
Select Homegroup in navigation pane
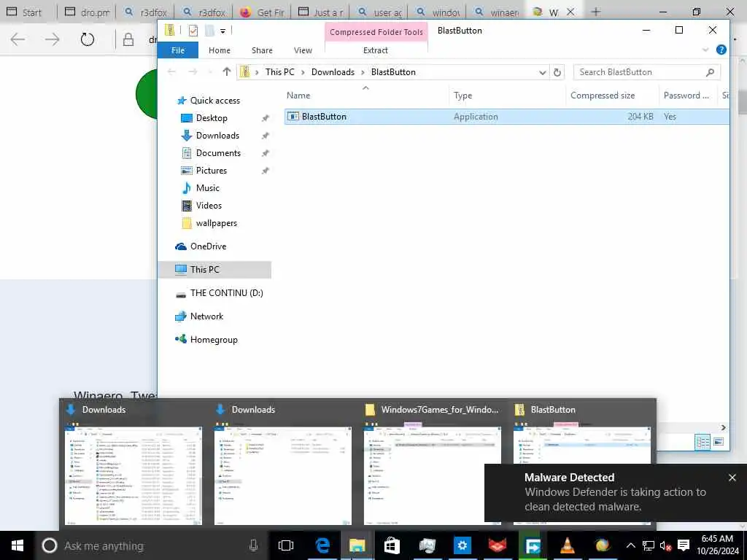point(214,340)
